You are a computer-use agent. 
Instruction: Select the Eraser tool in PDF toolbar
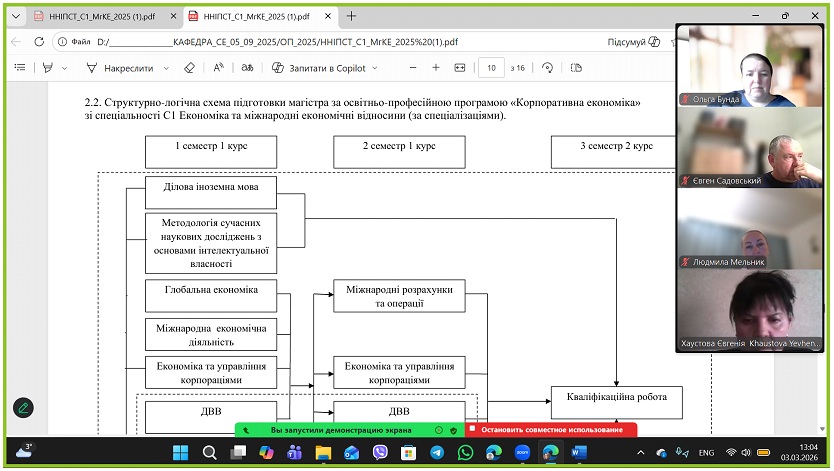[x=189, y=68]
